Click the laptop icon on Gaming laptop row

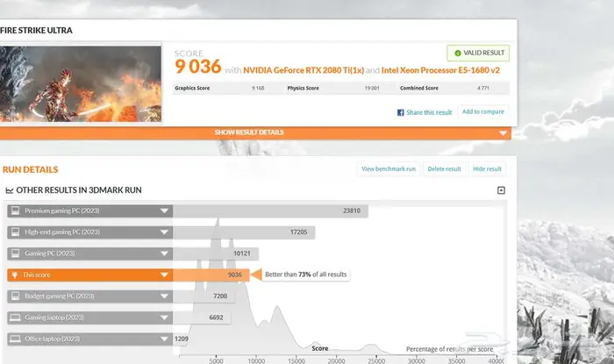(x=15, y=318)
